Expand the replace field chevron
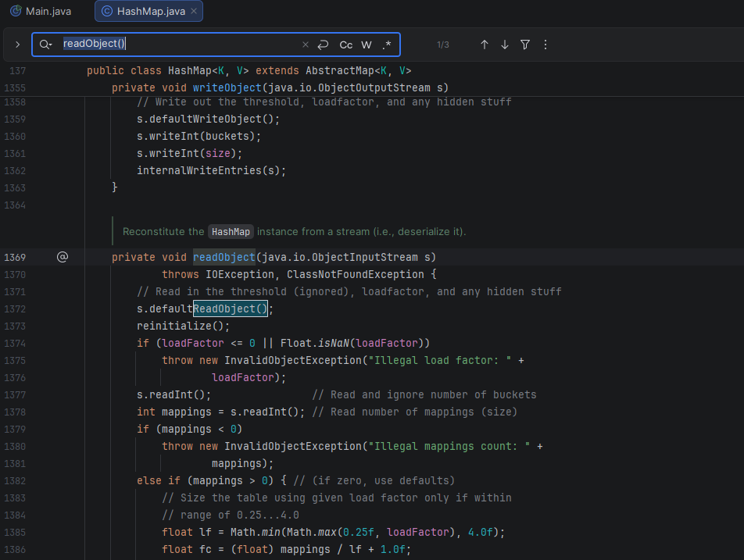The height and width of the screenshot is (560, 744). (17, 45)
